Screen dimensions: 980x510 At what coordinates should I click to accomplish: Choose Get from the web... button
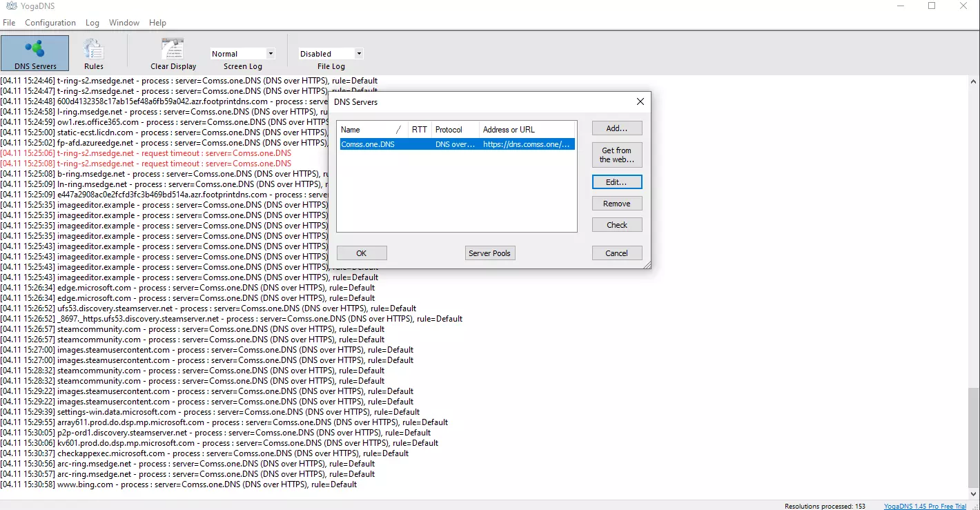point(617,155)
